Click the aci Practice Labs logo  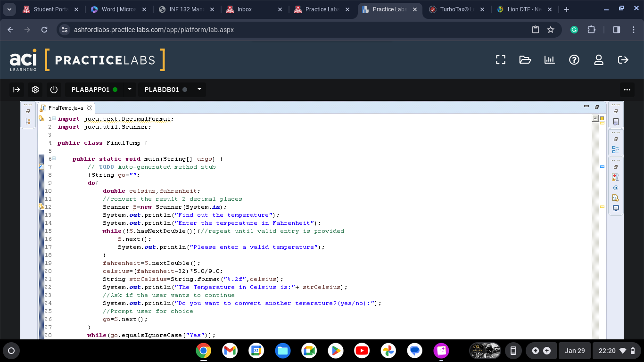tap(87, 60)
